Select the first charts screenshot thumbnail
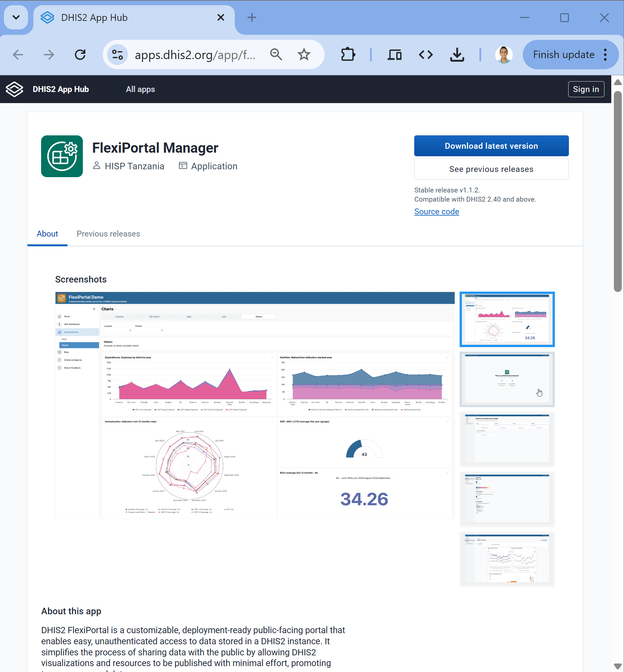624x672 pixels. click(x=507, y=319)
